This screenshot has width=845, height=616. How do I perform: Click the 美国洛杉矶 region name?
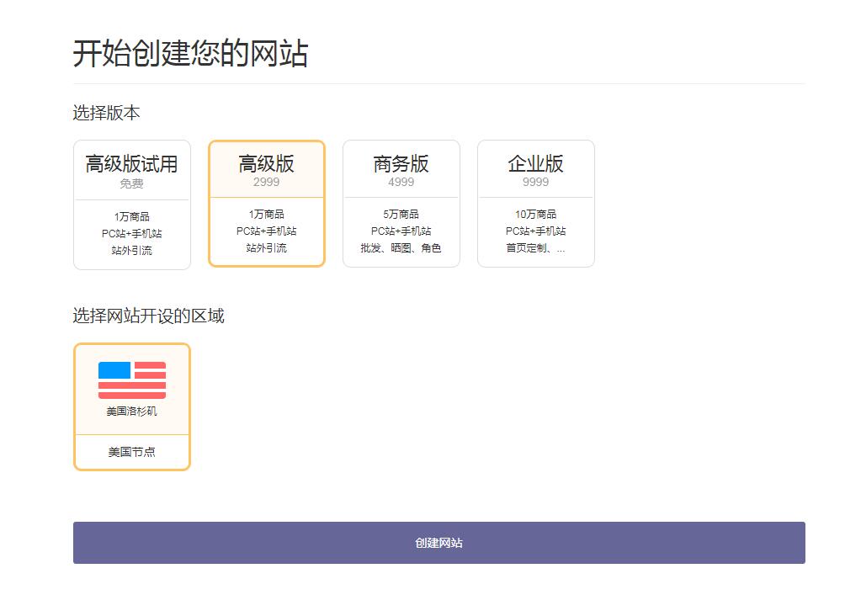(x=132, y=412)
